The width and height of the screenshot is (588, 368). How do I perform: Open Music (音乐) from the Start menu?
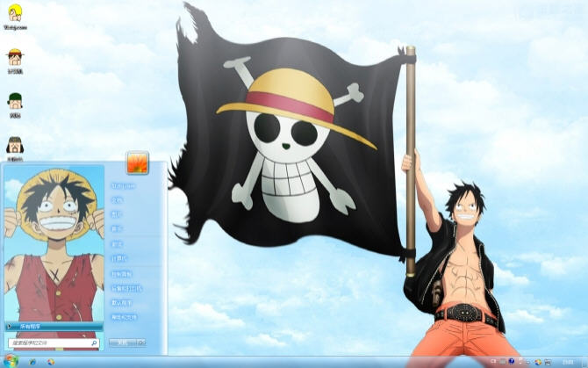117,229
